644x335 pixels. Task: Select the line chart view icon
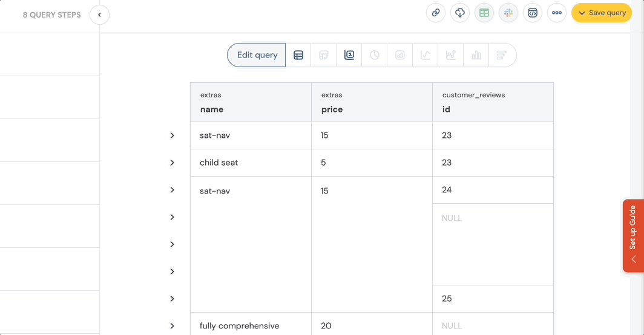(x=425, y=55)
